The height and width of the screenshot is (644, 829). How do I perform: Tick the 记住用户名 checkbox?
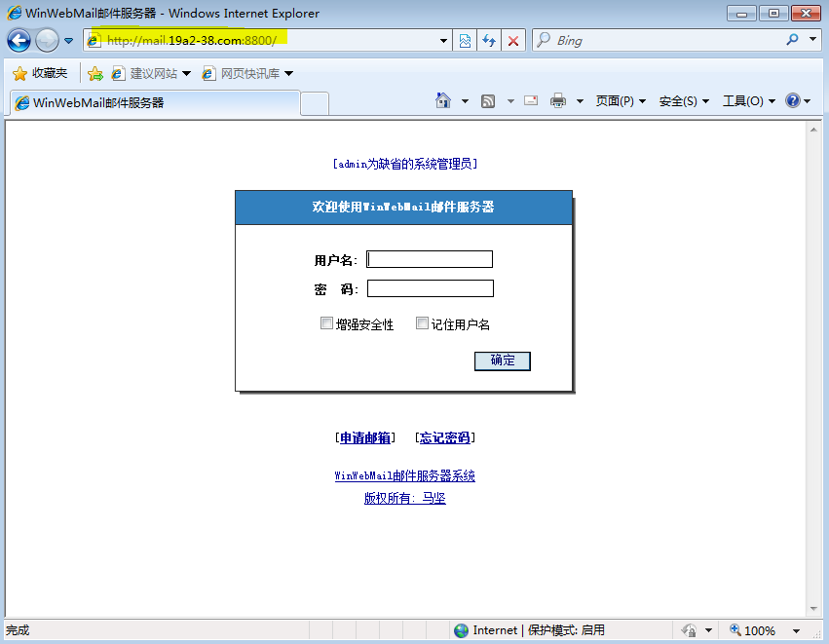(422, 323)
